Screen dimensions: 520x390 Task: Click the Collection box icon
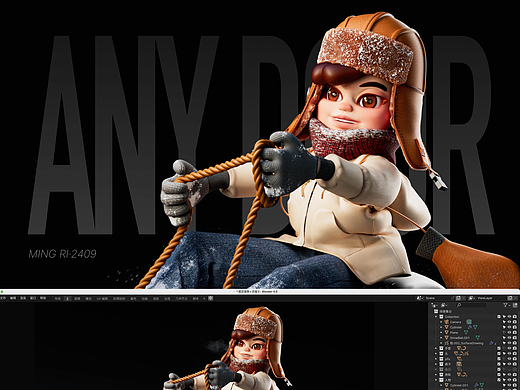pyautogui.click(x=441, y=317)
